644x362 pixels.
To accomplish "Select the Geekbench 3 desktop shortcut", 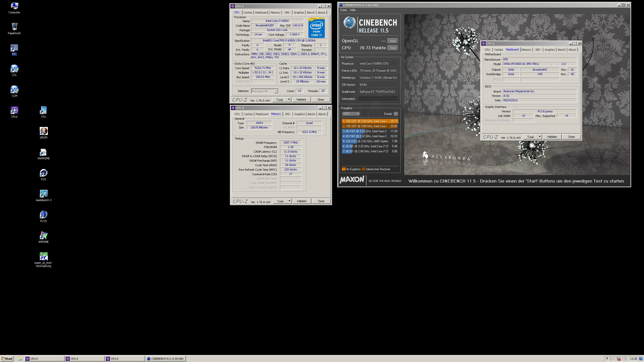I will coord(44,196).
